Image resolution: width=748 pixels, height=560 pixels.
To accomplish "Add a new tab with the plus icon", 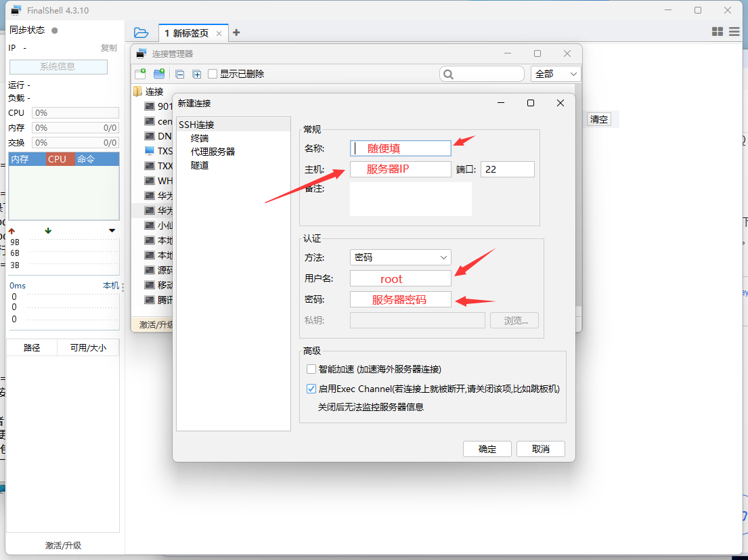I will coord(236,33).
